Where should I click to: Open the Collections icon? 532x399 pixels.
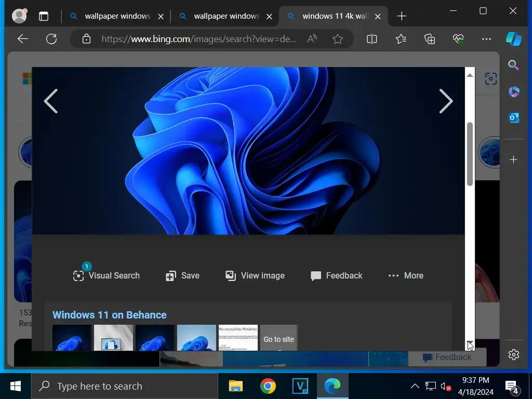[x=430, y=39]
